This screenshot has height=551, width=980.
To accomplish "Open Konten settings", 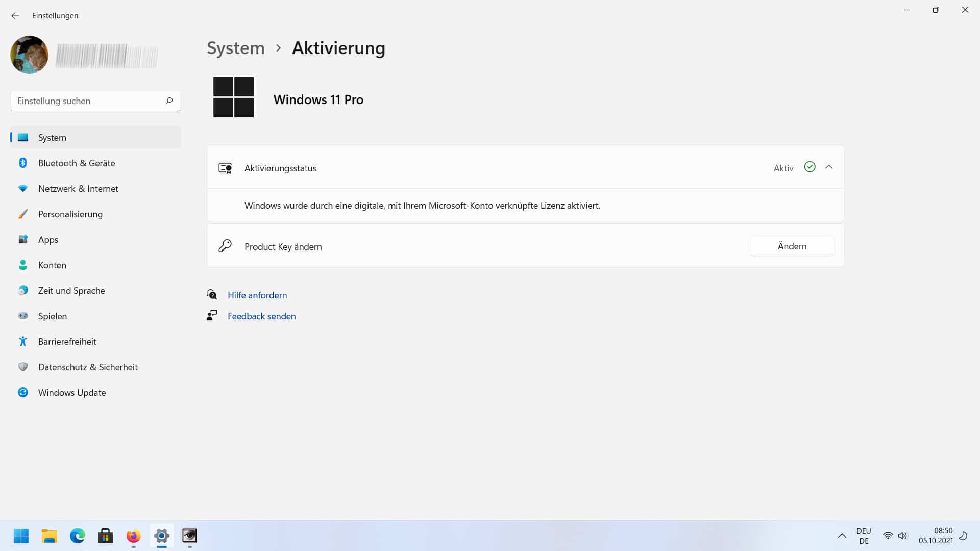I will pyautogui.click(x=95, y=265).
